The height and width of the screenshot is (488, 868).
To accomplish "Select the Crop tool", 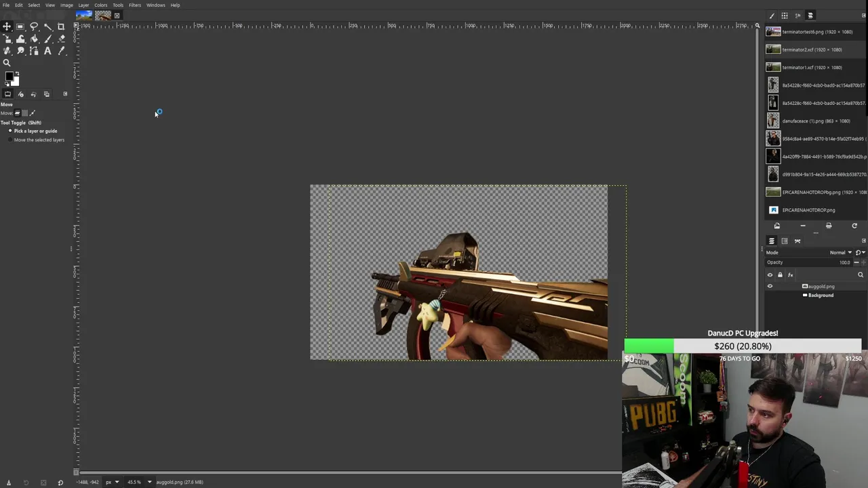I will click(x=61, y=26).
